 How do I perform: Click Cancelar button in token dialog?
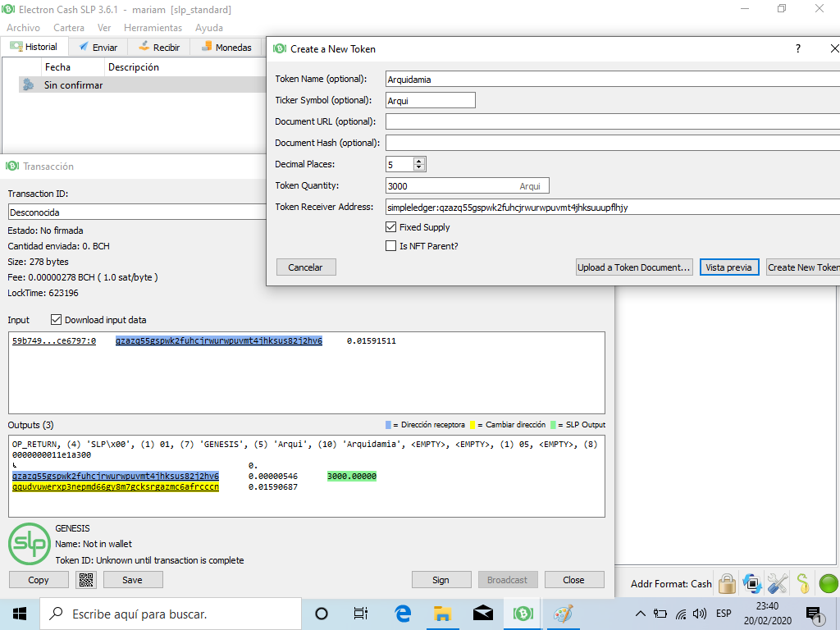306,267
